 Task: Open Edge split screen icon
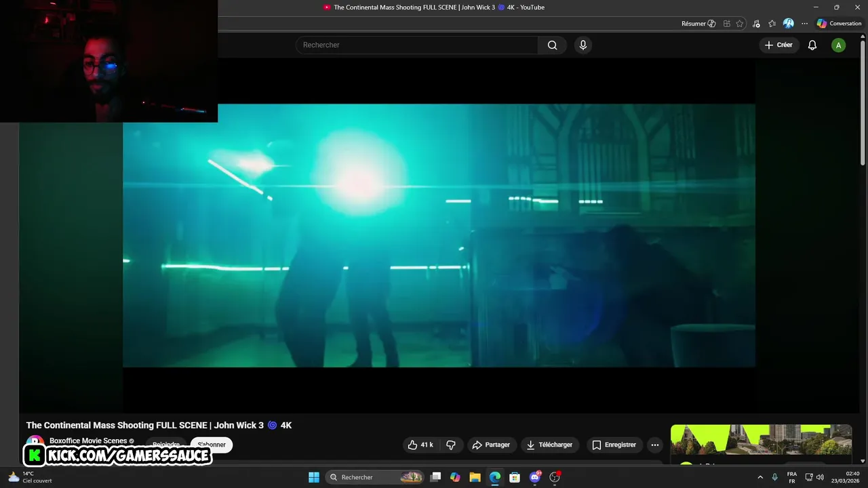tap(727, 24)
